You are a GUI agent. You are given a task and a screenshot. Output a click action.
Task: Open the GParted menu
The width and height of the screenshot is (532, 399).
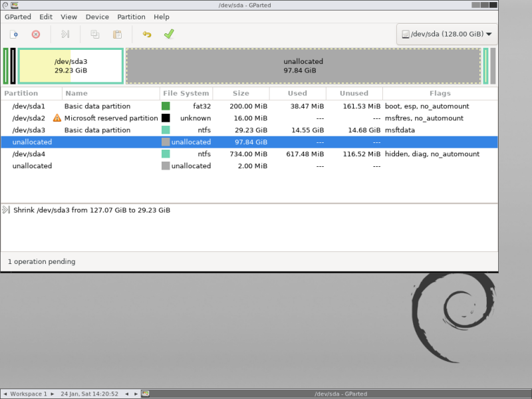(x=18, y=17)
